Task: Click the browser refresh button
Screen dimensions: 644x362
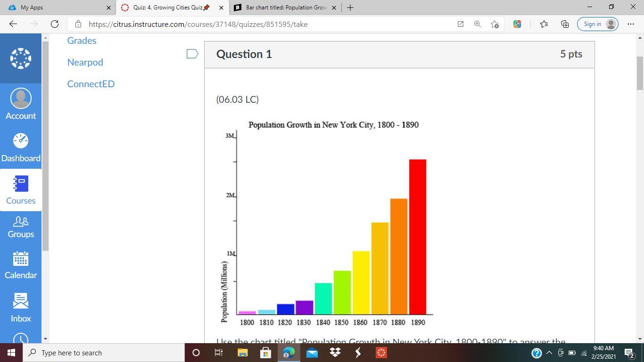Action: point(55,24)
